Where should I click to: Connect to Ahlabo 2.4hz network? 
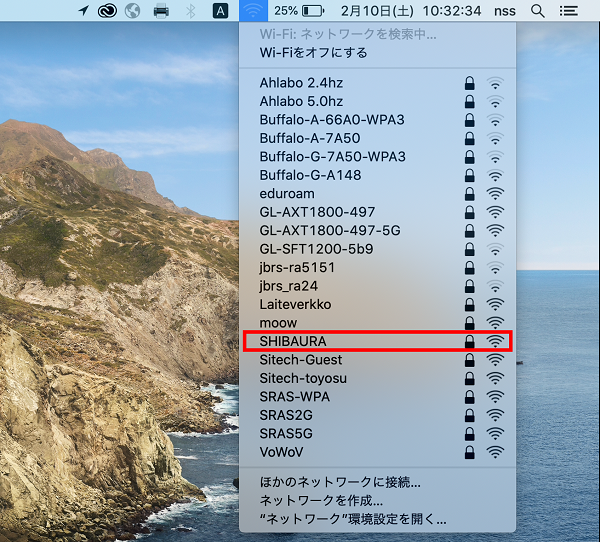click(x=378, y=83)
